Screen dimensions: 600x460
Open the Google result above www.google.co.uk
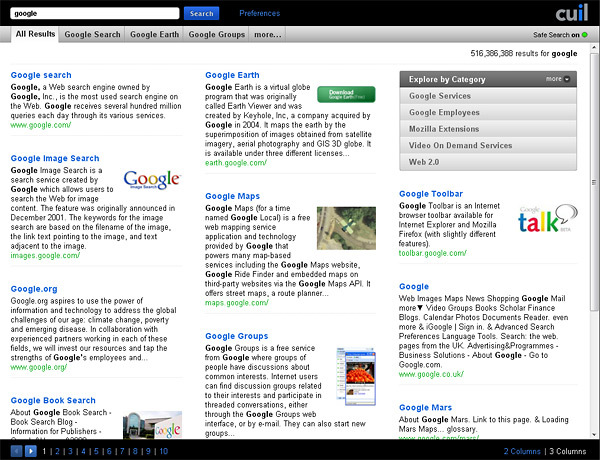pos(414,286)
